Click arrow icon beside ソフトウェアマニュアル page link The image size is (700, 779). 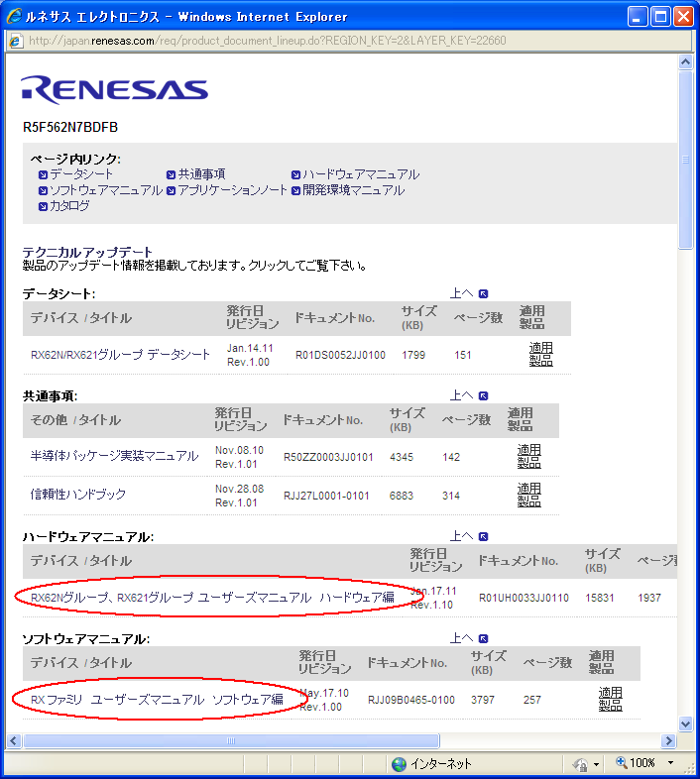click(x=43, y=190)
